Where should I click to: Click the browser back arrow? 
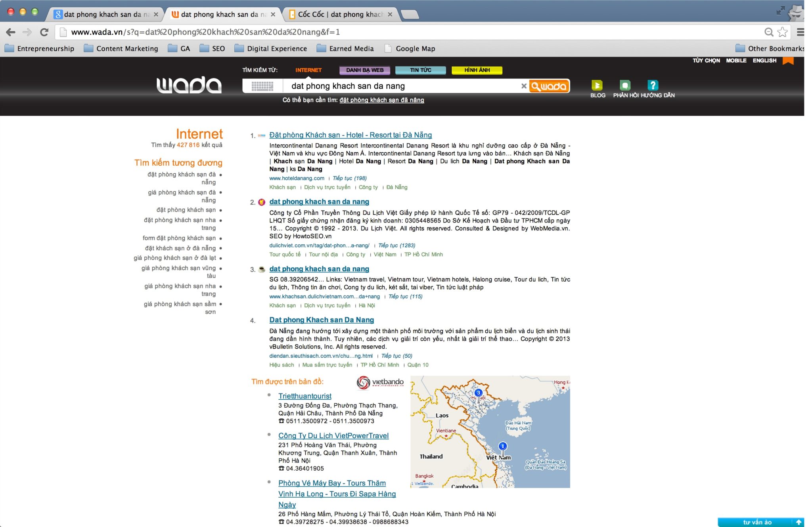pos(11,32)
